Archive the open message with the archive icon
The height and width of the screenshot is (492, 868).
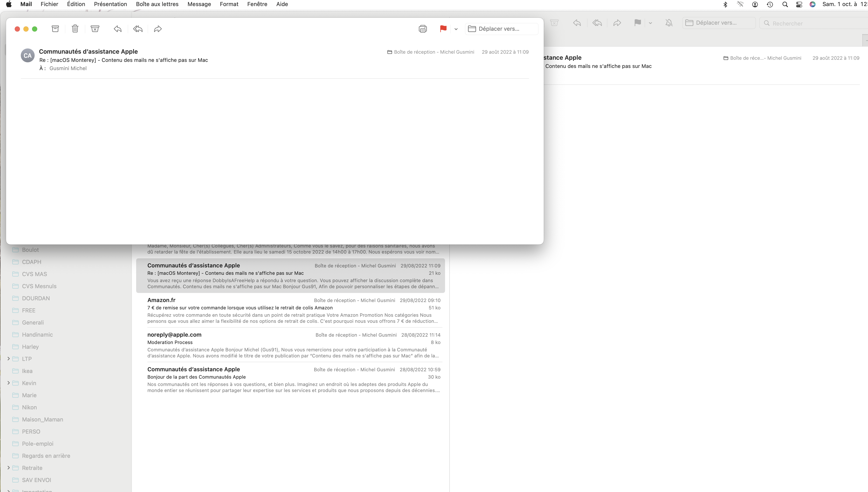pos(55,29)
